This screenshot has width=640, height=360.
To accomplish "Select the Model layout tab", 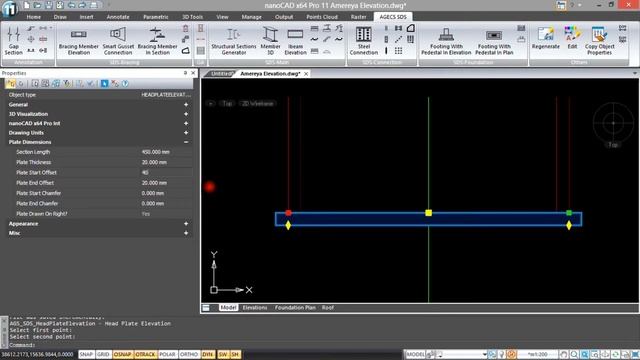I will point(228,307).
